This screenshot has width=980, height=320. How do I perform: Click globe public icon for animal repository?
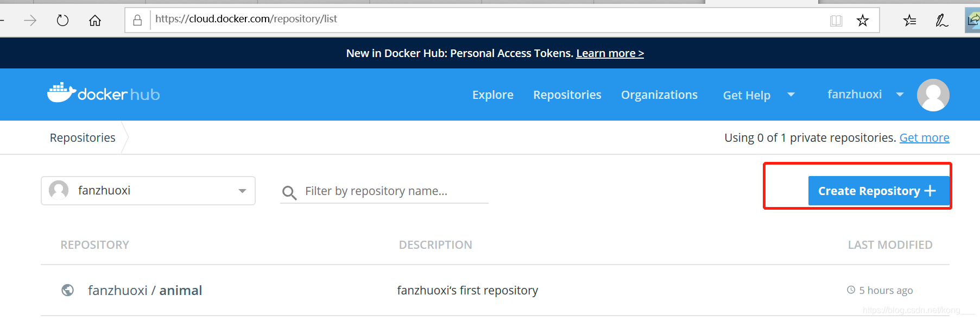point(68,290)
